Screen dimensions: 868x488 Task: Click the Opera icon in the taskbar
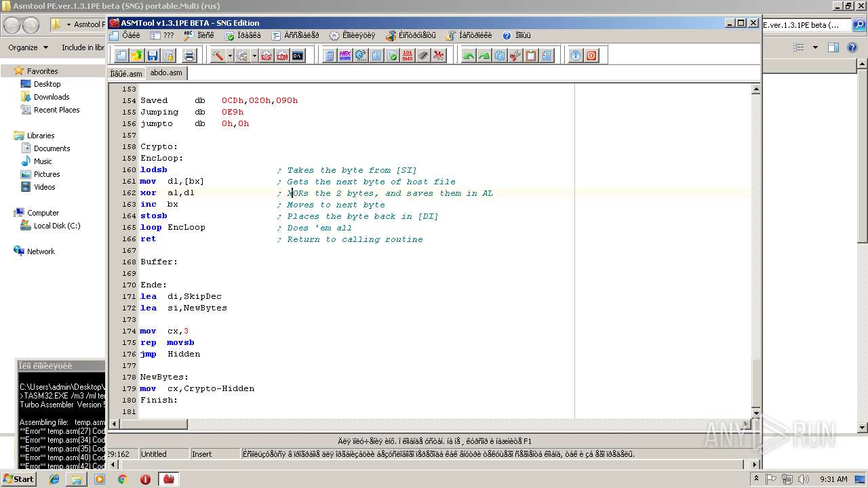145,479
